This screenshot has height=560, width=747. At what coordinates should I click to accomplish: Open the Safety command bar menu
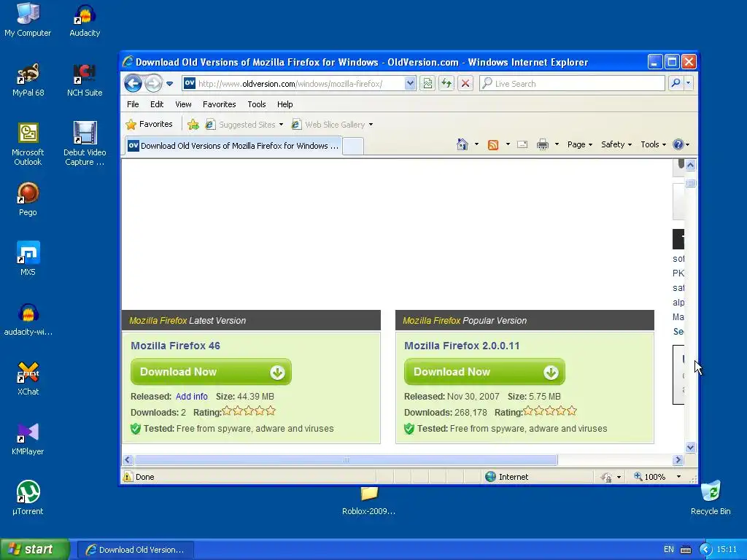tap(616, 144)
